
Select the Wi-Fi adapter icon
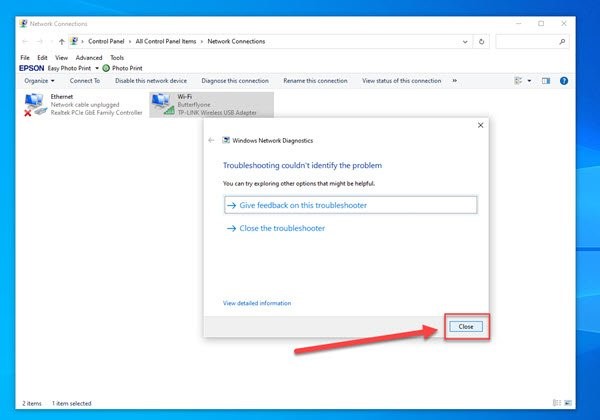click(162, 104)
